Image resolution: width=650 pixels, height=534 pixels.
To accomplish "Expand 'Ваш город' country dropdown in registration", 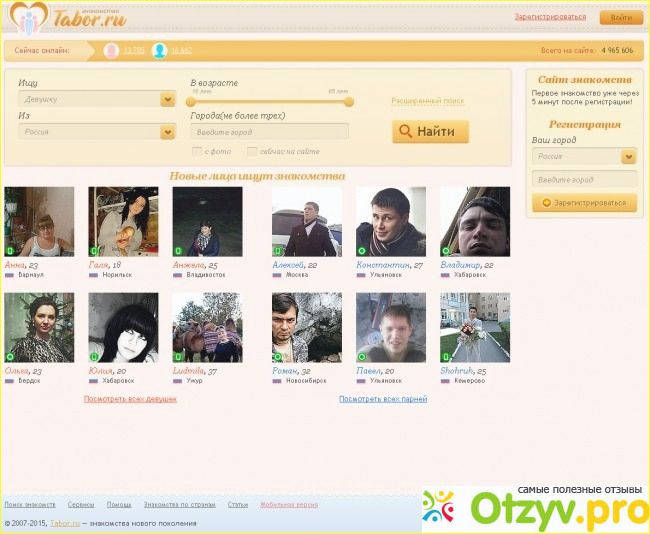I will pyautogui.click(x=628, y=156).
